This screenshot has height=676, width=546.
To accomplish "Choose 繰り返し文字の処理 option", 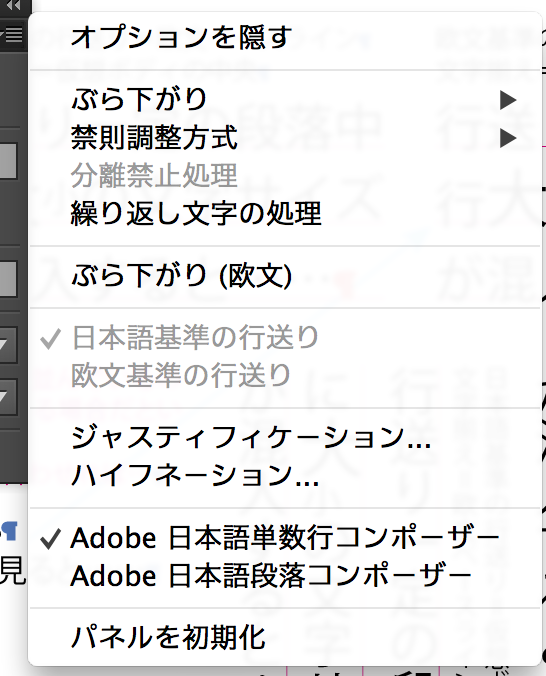I will point(285,213).
